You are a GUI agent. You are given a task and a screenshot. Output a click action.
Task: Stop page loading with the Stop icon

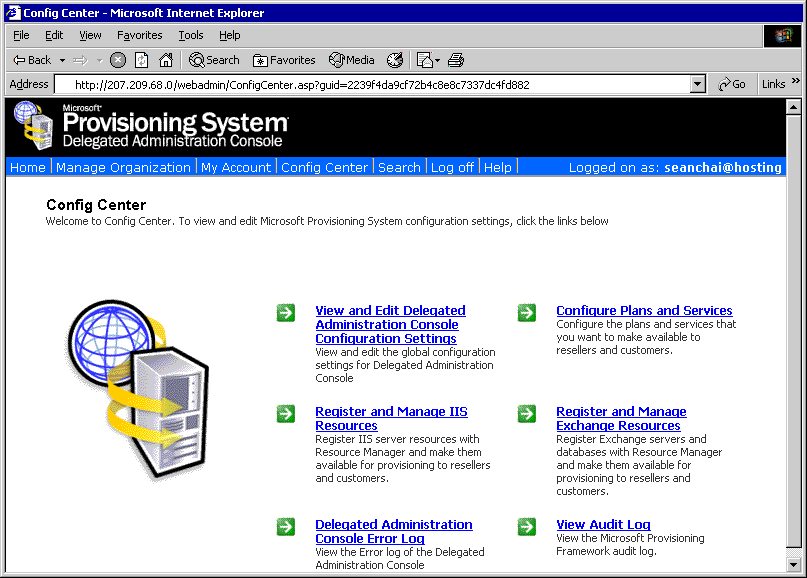[118, 60]
